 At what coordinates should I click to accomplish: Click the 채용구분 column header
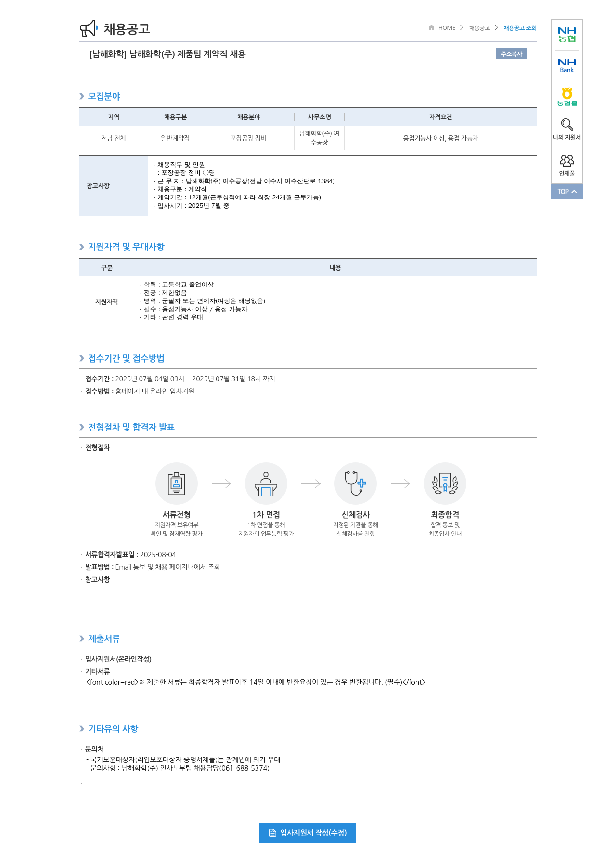tap(175, 117)
